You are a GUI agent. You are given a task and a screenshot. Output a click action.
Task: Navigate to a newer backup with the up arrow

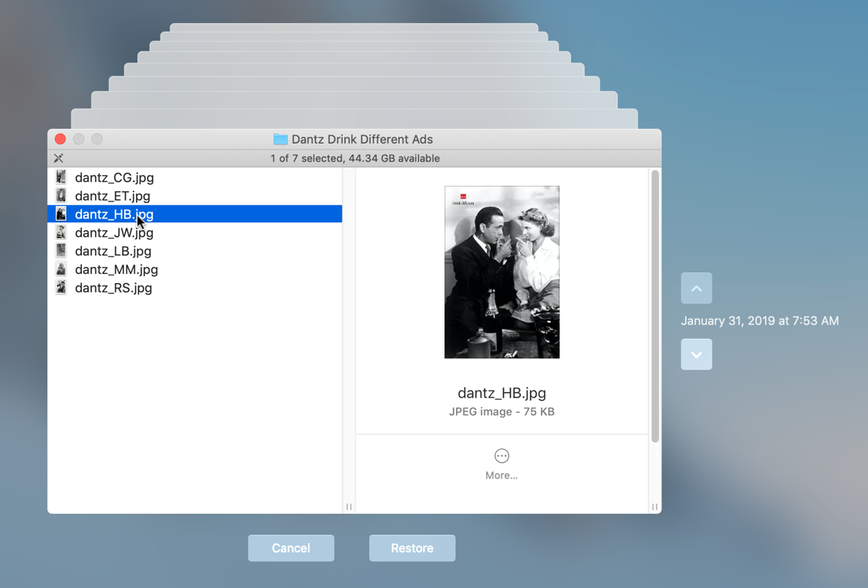click(696, 288)
